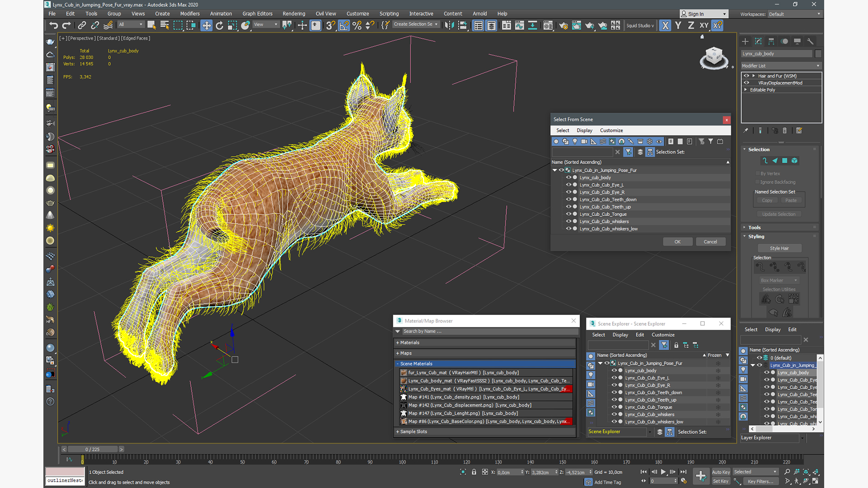Click OK in Select From Scene dialog

coord(678,242)
